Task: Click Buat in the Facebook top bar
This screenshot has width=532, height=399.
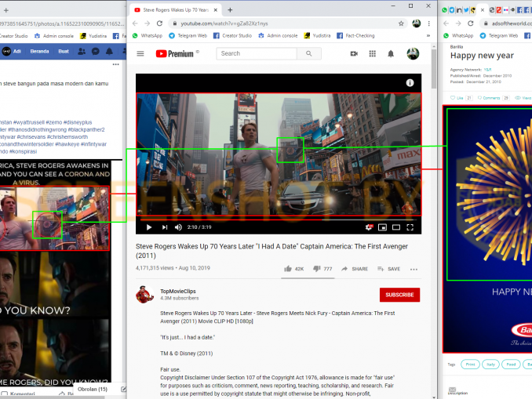Action: (64, 51)
